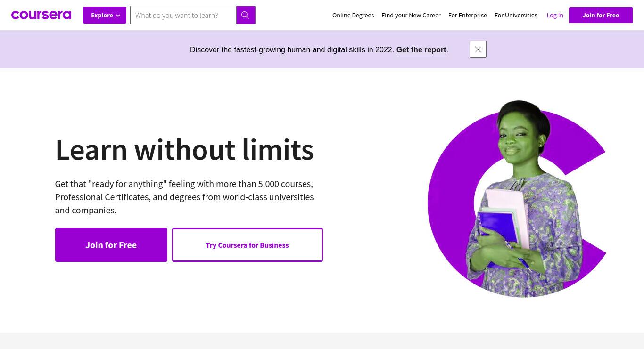Click the large Join for Free button
The width and height of the screenshot is (644, 349).
pyautogui.click(x=111, y=245)
